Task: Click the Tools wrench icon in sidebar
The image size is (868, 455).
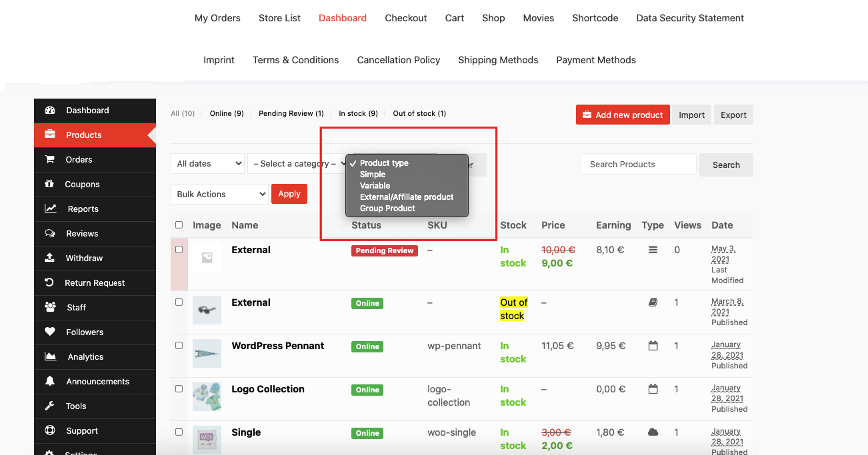Action: (50, 406)
